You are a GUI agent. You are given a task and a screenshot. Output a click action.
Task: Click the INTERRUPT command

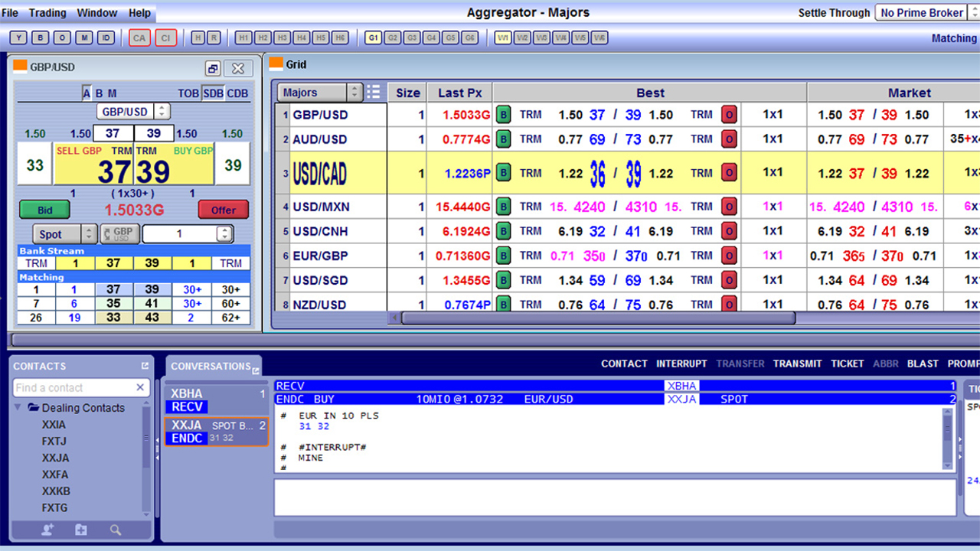pos(681,364)
